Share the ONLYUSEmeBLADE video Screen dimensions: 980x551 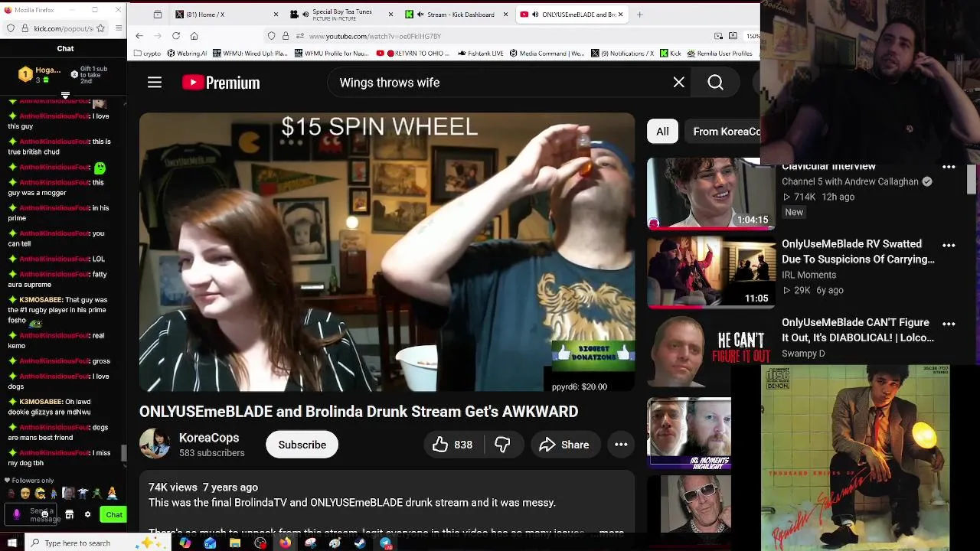[564, 445]
